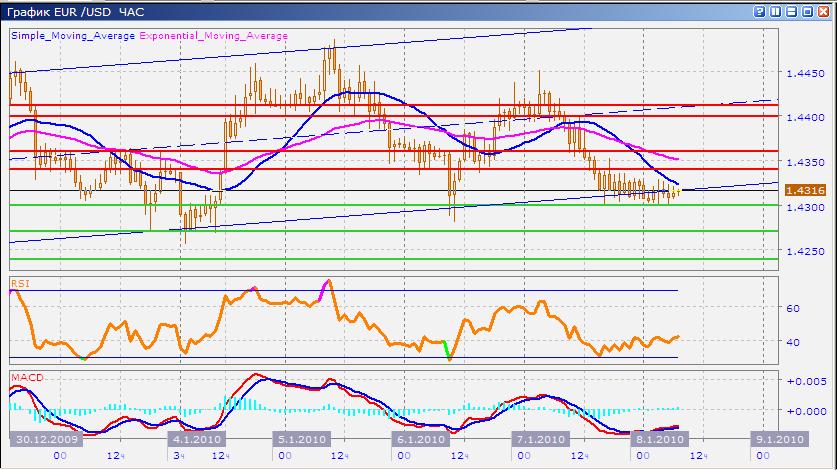This screenshot has height=470, width=837.
Task: Click the help question mark icon
Action: (759, 11)
